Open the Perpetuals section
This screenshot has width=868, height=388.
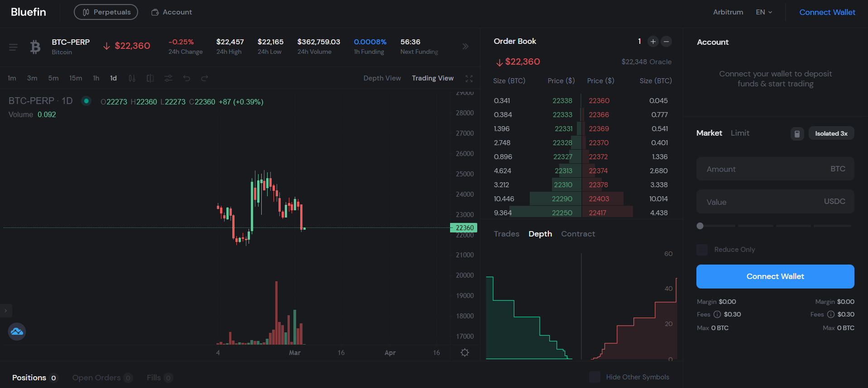[106, 12]
